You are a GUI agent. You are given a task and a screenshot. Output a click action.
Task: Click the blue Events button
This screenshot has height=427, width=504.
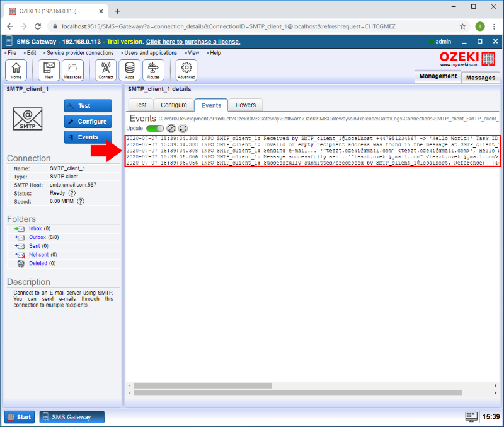pyautogui.click(x=88, y=137)
